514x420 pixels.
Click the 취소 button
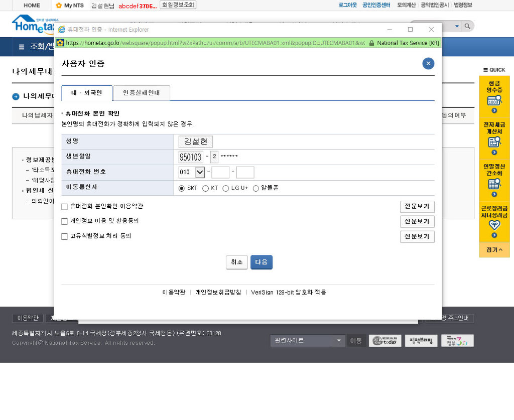tap(237, 262)
